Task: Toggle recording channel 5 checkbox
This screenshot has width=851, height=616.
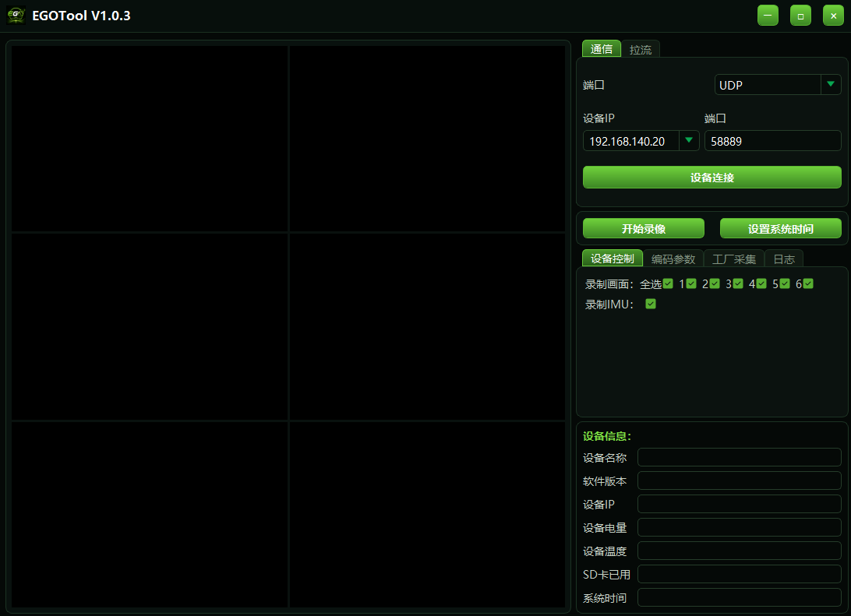Action: click(785, 283)
